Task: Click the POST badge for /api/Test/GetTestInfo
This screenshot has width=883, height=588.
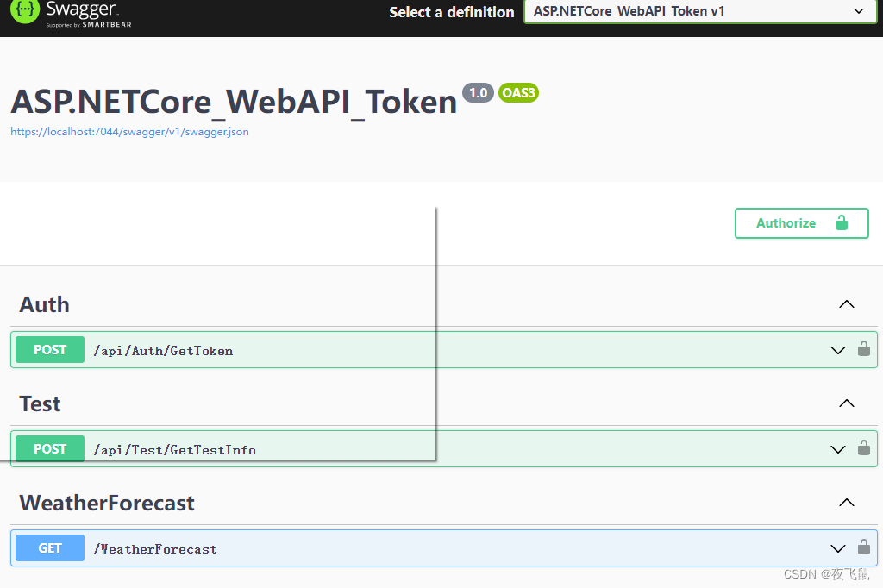Action: pyautogui.click(x=50, y=449)
